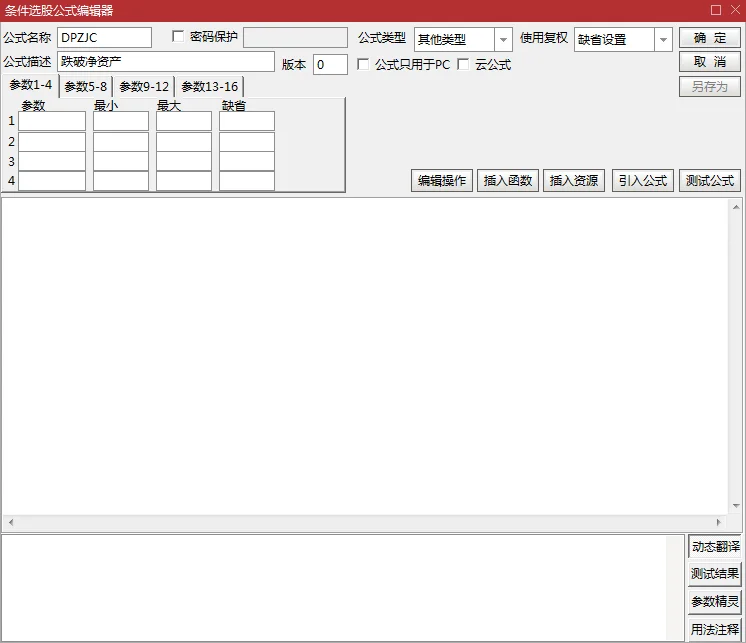This screenshot has height=643, width=746.
Task: Click the 插入资源 button
Action: pos(574,181)
